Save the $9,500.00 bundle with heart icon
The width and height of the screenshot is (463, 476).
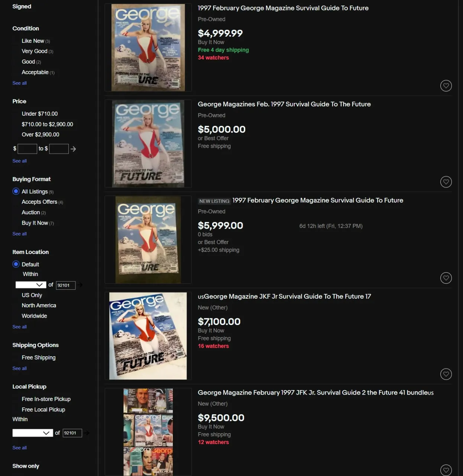pos(446,470)
